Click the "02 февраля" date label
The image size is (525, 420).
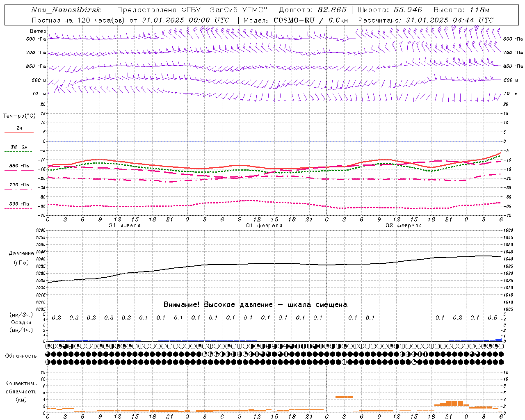(404, 226)
